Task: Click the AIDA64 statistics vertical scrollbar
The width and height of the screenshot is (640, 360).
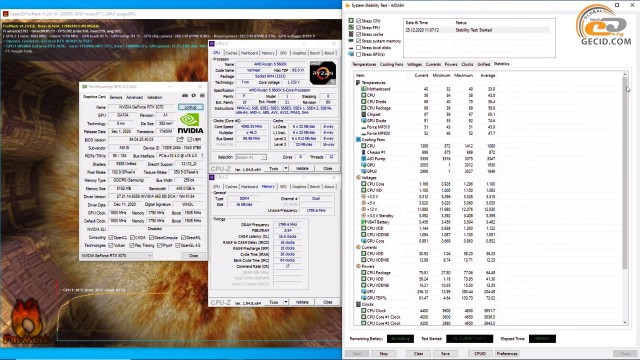Action: [x=625, y=173]
